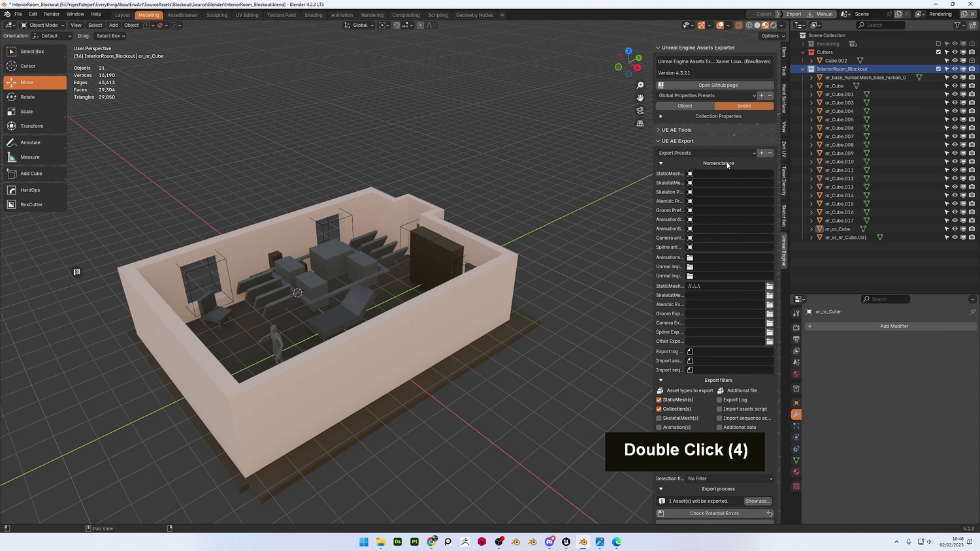Toggle X-ray display in viewport header
980x551 pixels.
738,25
